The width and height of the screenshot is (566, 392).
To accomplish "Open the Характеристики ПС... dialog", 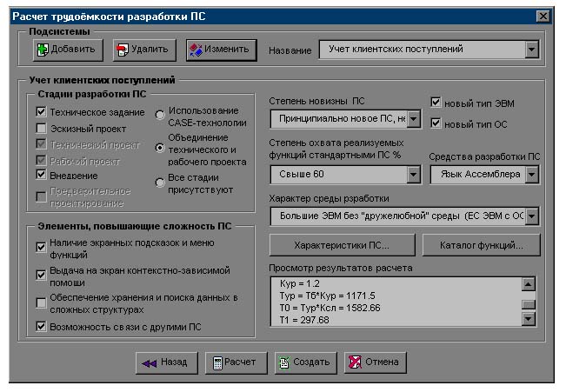I will click(342, 245).
